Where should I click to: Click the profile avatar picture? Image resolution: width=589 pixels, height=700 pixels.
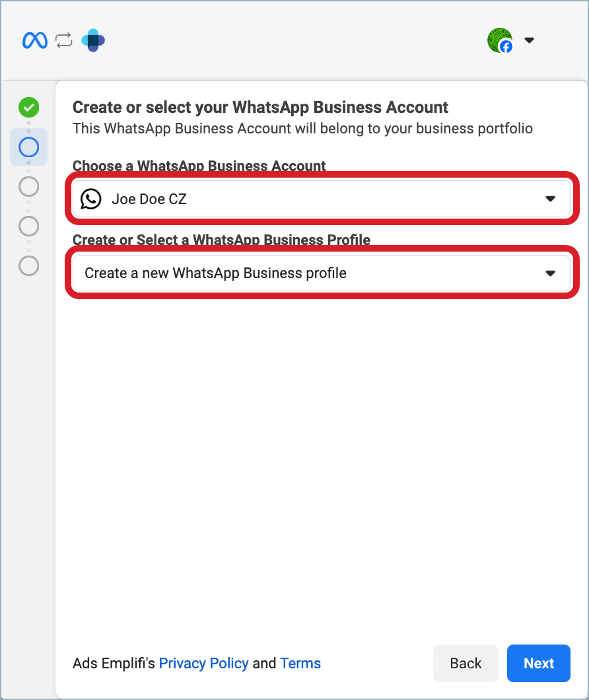click(x=500, y=40)
